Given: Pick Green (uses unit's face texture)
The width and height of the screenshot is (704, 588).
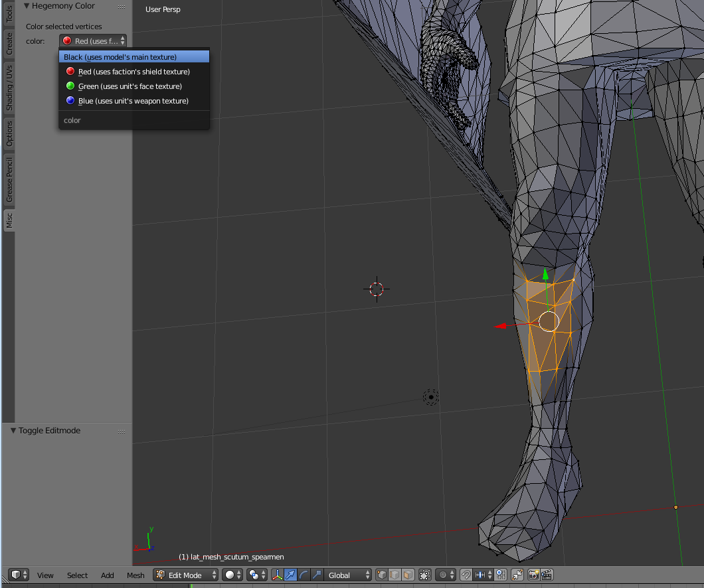Looking at the screenshot, I should coord(130,86).
